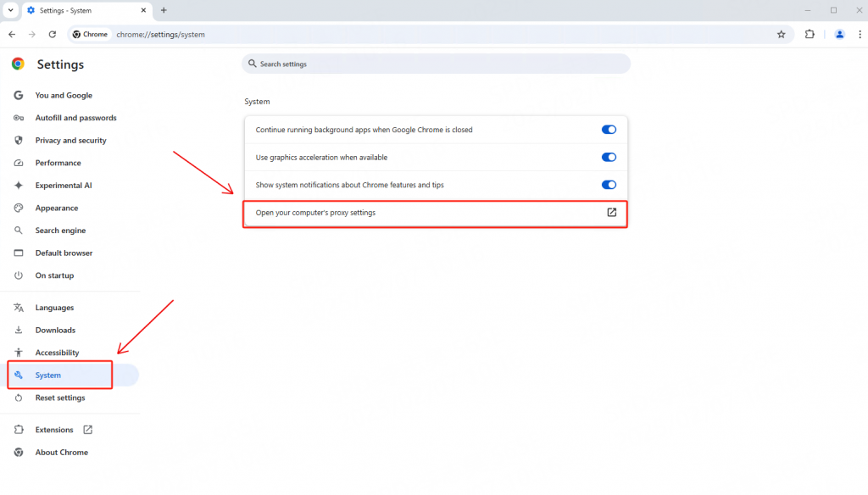The height and width of the screenshot is (495, 868).
Task: Click the search magnifier icon in settings
Action: pos(253,64)
